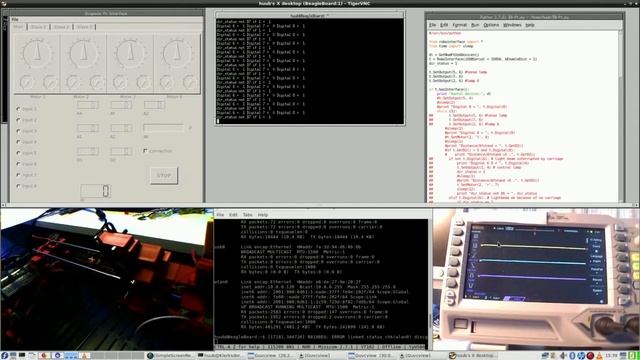The width and height of the screenshot is (640, 360).
Task: Open Help menu in lower terminal window
Action: click(x=263, y=215)
